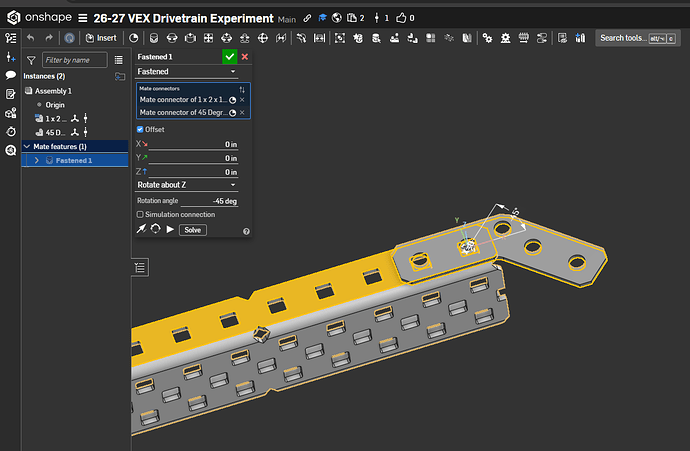
Task: Click the Solve button
Action: 193,230
